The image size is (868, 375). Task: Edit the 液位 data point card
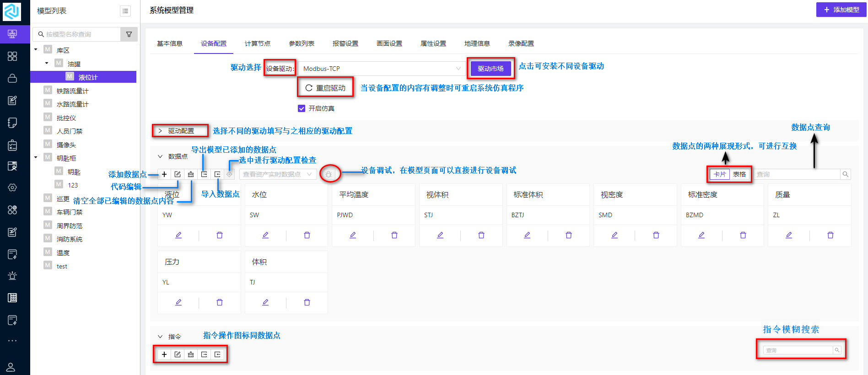178,235
